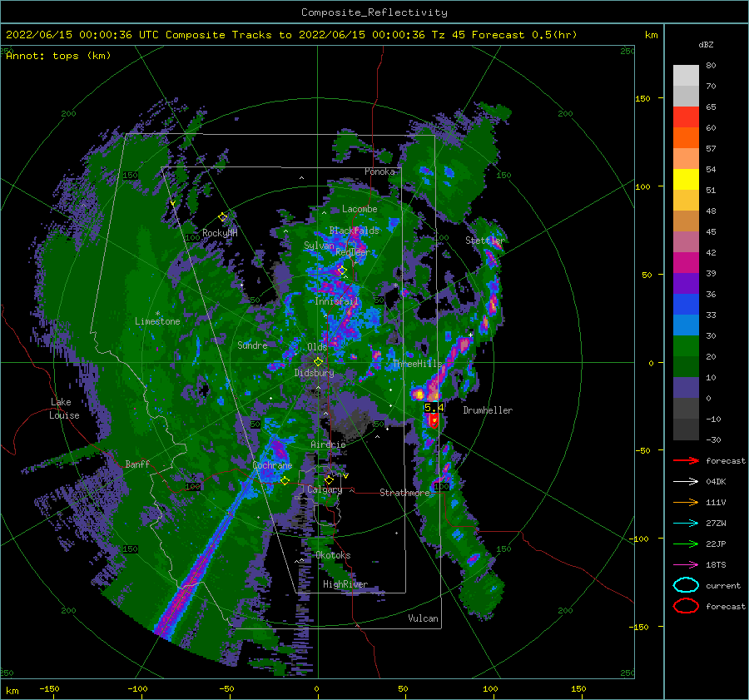The image size is (749, 700).
Task: Click the Airdrie city label
Action: 328,444
